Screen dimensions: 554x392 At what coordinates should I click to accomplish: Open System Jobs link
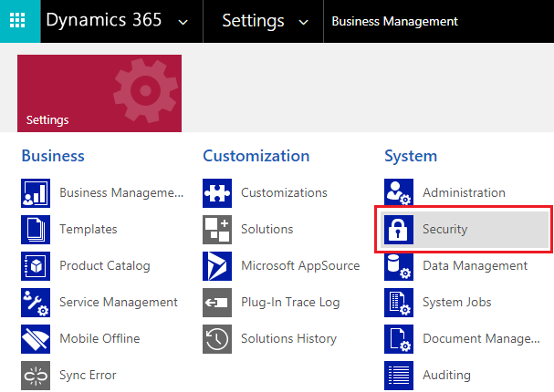[457, 302]
